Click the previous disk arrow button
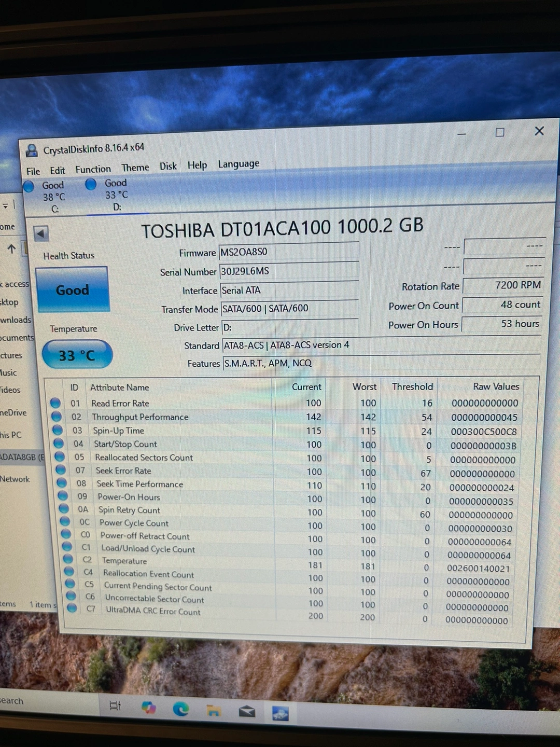This screenshot has width=560, height=747. 41,233
